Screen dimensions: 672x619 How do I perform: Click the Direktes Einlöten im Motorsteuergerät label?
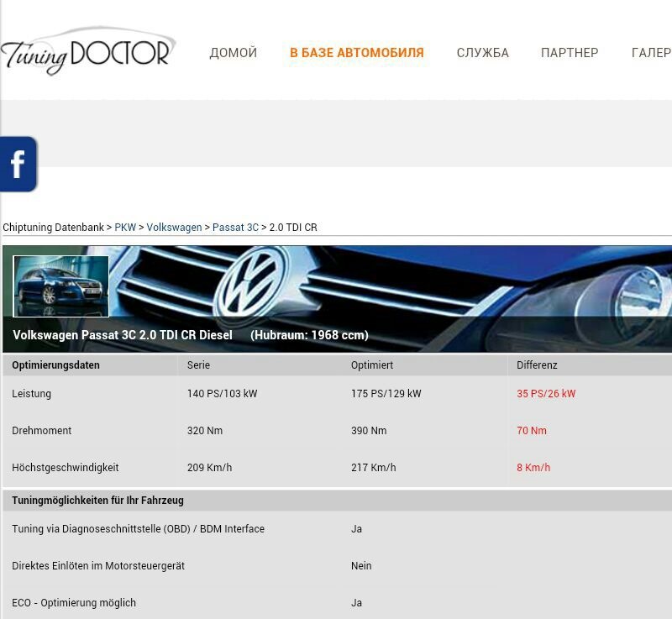pyautogui.click(x=98, y=566)
